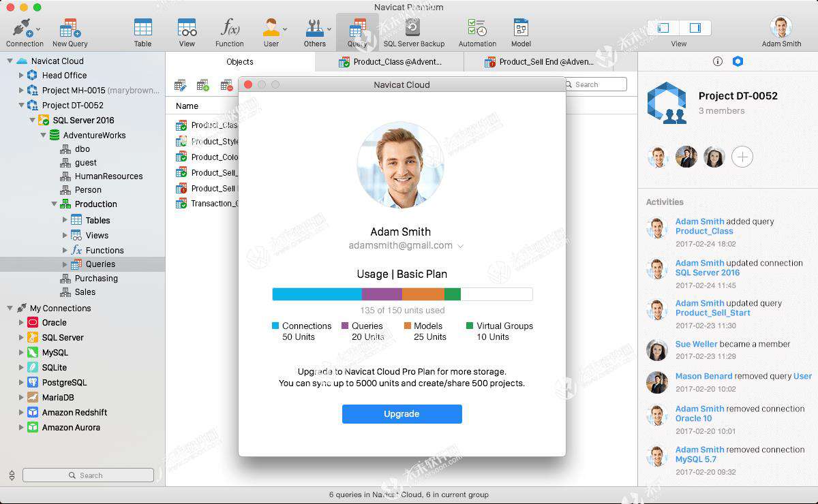Open the Product_Class @Advent... tab

point(390,62)
